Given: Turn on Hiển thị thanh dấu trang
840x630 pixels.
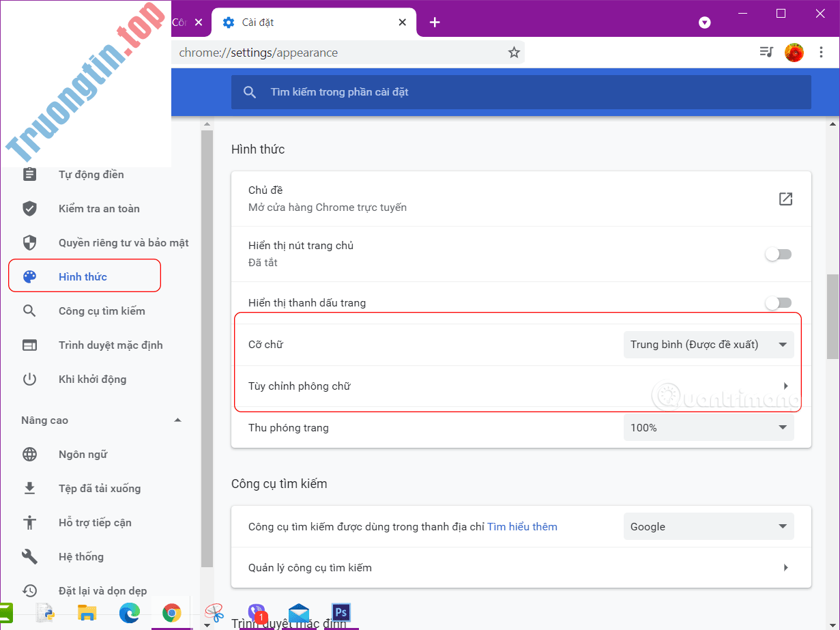Looking at the screenshot, I should [778, 302].
